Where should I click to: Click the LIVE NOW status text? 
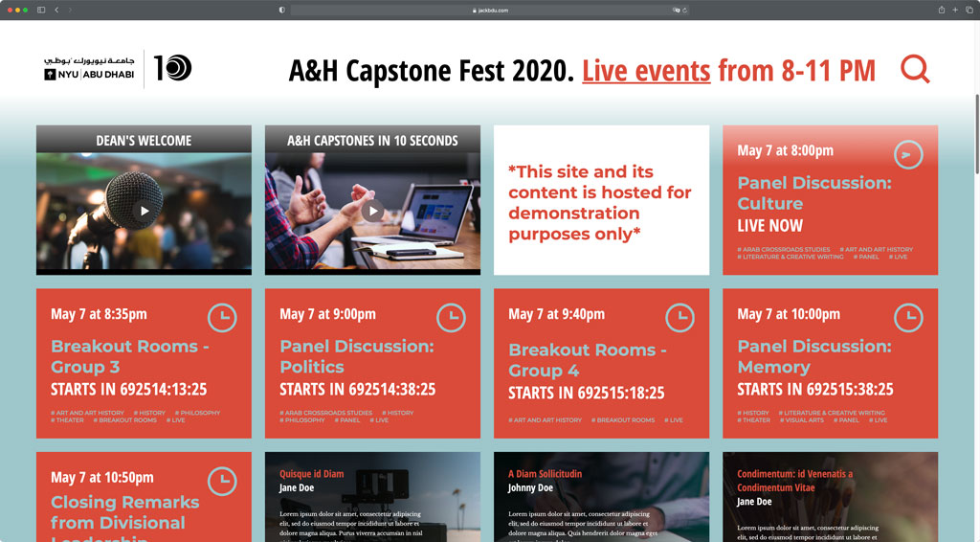tap(770, 226)
